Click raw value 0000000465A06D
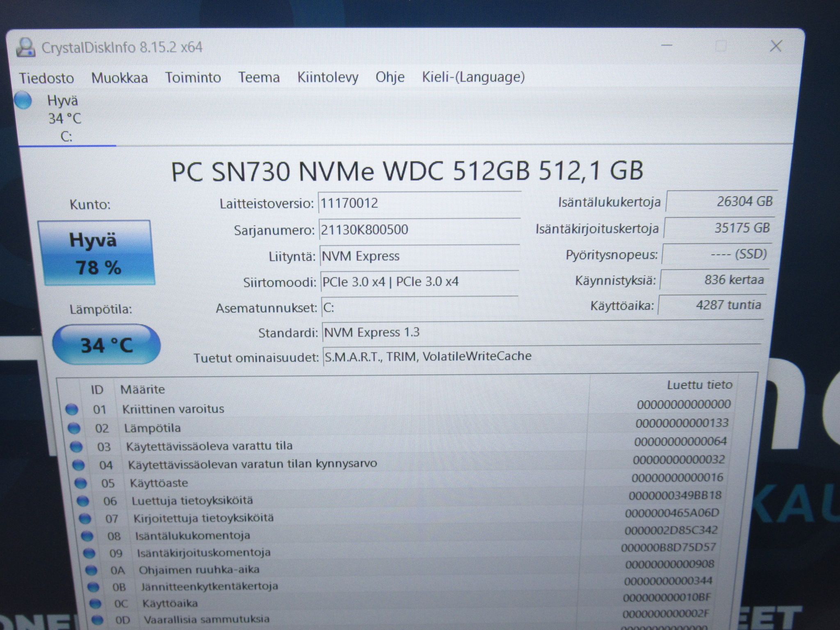The image size is (840, 630). 672,513
